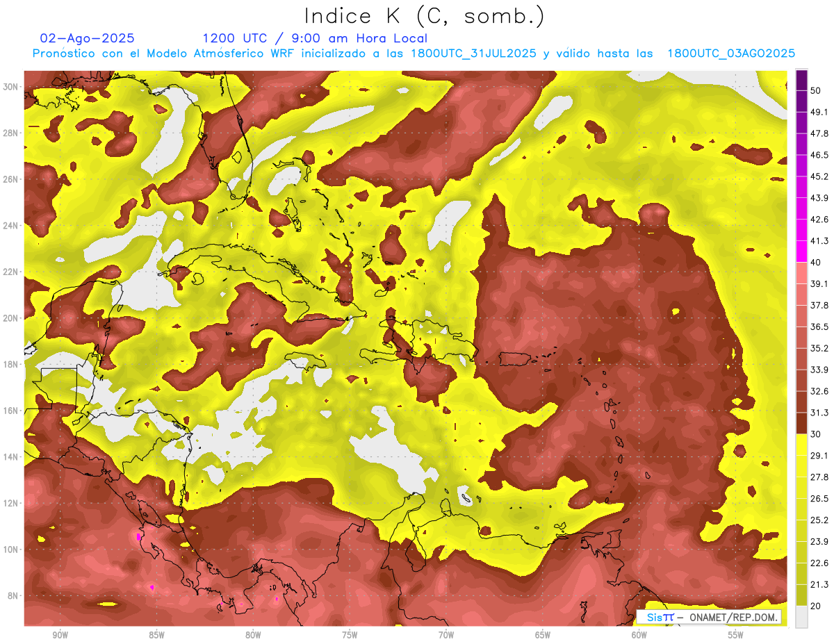Screen dimensions: 834x644
Task: Click the "8N" latitude axis label
Action: tap(14, 596)
